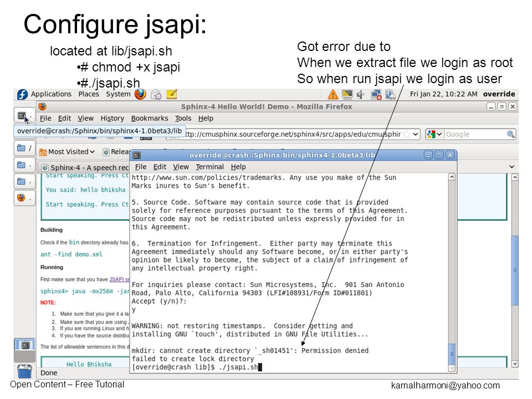Maximize the Firefox window

coord(502,106)
